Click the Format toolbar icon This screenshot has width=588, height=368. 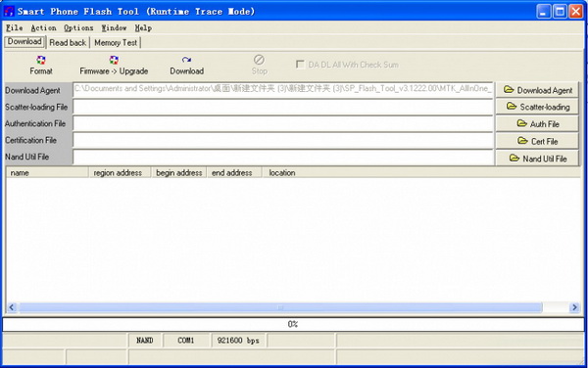pyautogui.click(x=41, y=61)
